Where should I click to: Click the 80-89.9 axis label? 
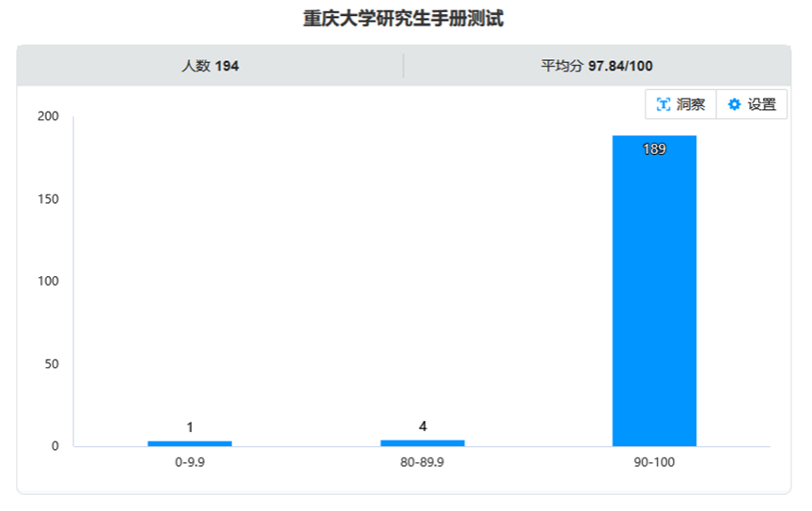click(x=422, y=462)
